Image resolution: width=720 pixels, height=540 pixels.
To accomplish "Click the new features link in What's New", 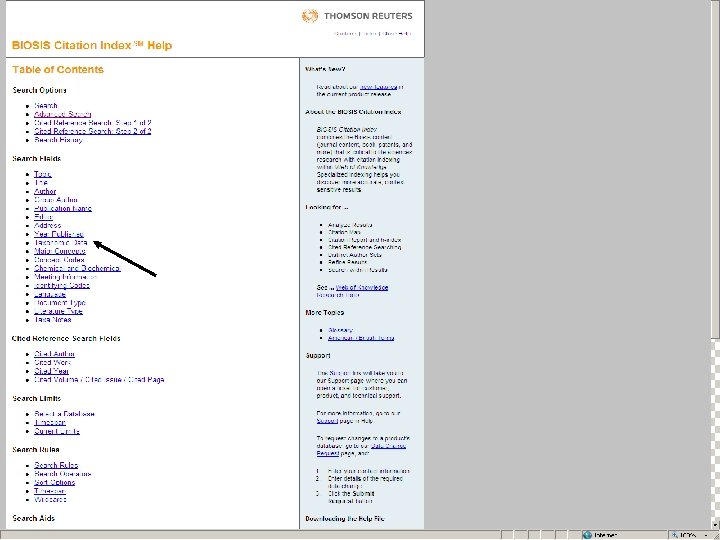I will (x=378, y=87).
